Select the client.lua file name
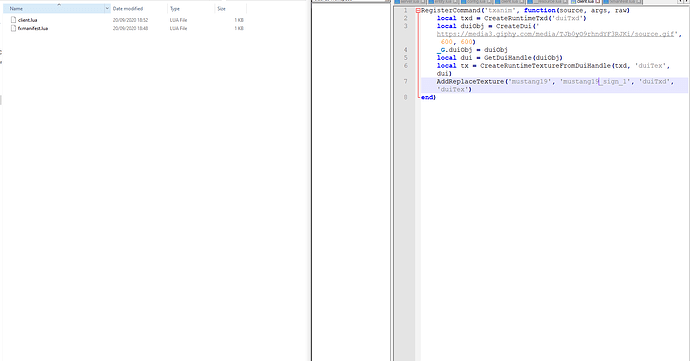Image resolution: width=690 pixels, height=361 pixels. [x=27, y=20]
